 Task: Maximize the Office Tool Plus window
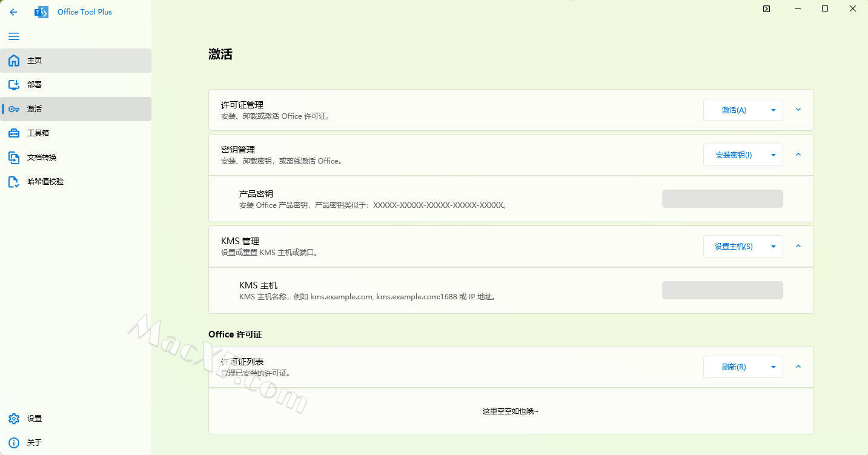[824, 9]
